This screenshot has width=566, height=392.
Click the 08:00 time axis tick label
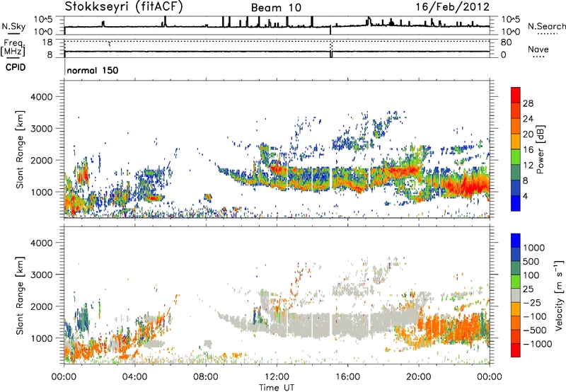click(206, 377)
